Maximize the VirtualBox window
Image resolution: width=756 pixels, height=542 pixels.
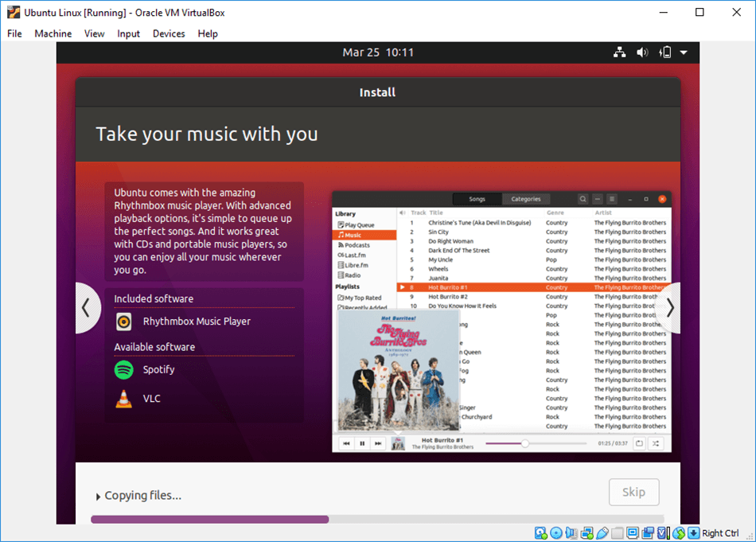point(699,13)
